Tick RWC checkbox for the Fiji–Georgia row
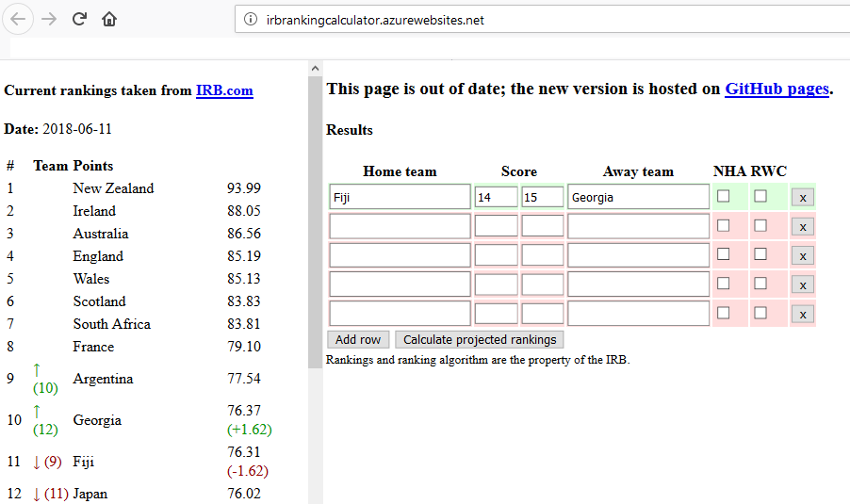The image size is (850, 504). [760, 196]
